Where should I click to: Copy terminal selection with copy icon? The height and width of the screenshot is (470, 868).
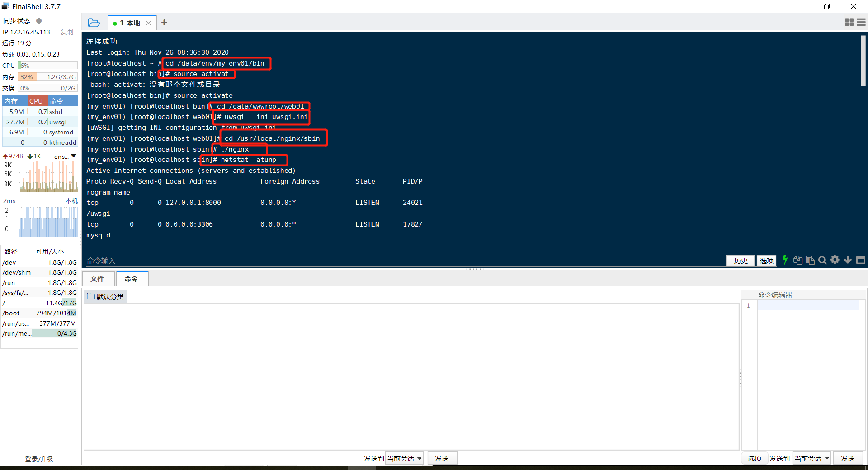click(x=798, y=260)
